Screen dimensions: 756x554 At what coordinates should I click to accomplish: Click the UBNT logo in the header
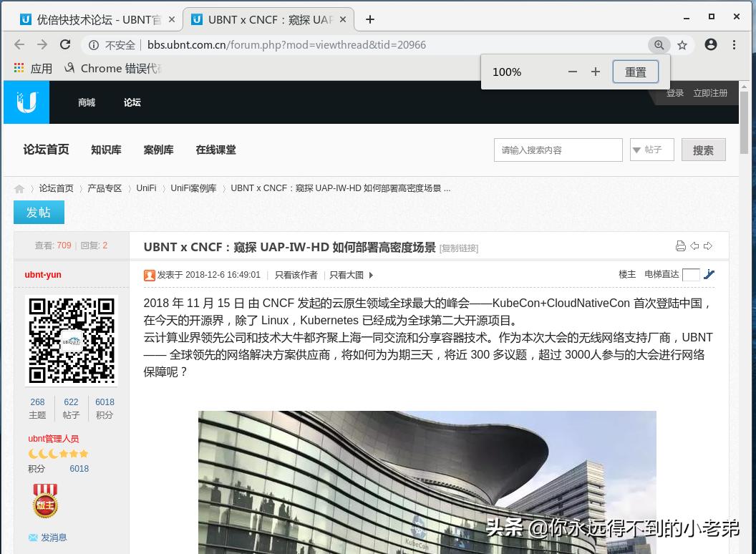(26, 102)
